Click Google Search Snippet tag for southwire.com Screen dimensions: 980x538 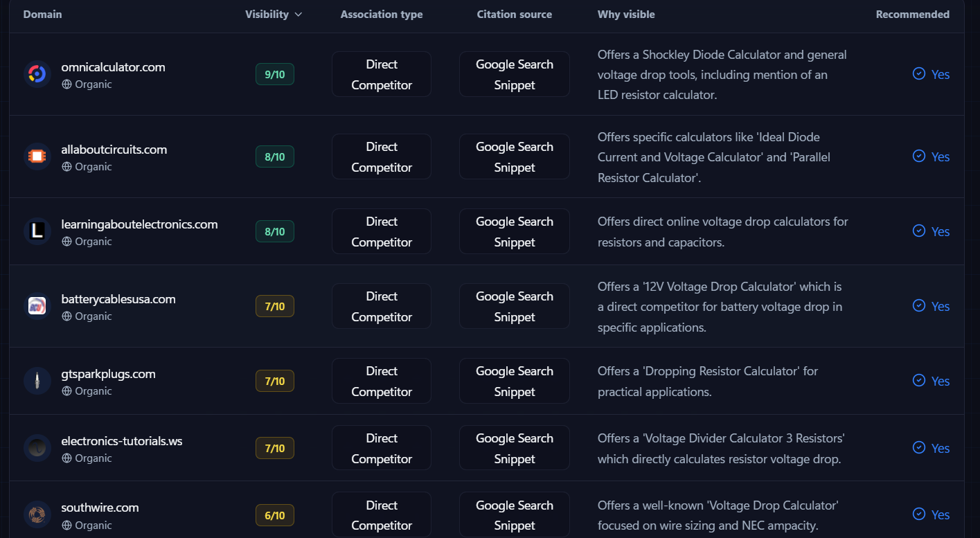coord(515,515)
